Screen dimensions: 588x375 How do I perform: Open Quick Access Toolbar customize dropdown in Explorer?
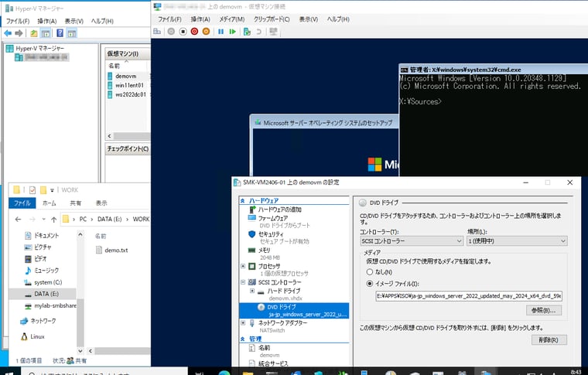[52, 190]
